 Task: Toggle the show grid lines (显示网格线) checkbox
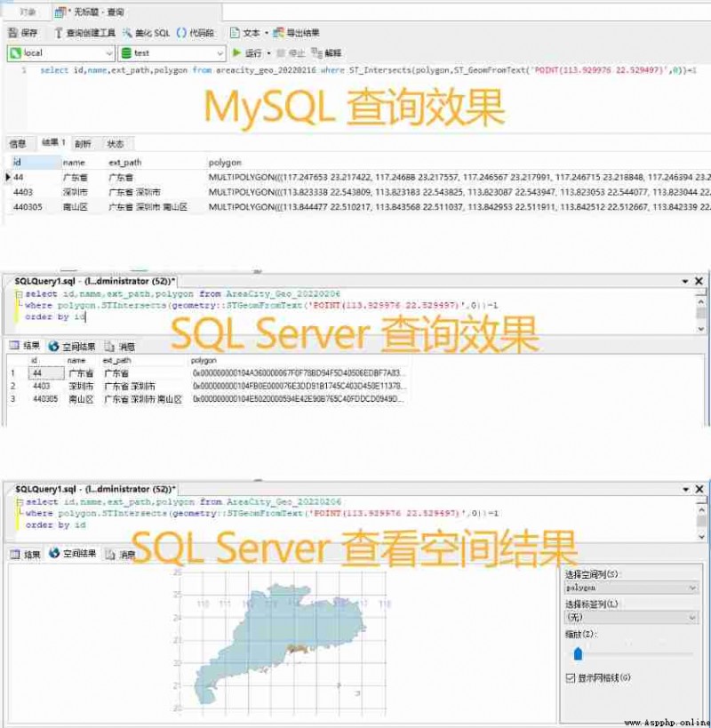pos(571,678)
